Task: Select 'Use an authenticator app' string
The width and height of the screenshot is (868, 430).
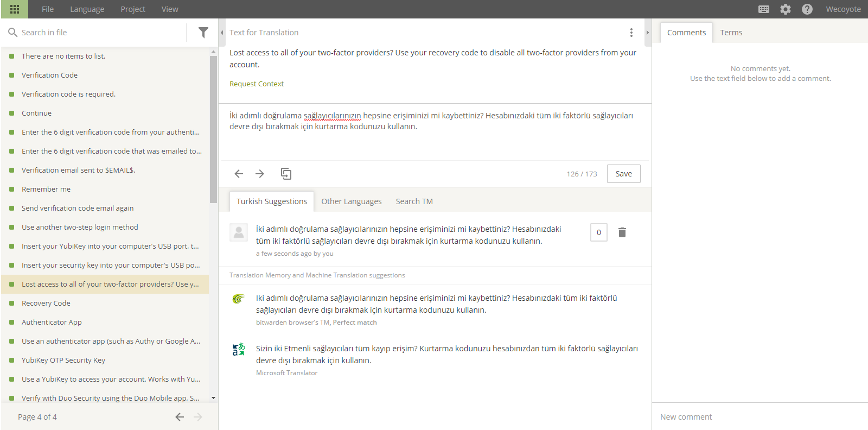Action: (x=105, y=341)
